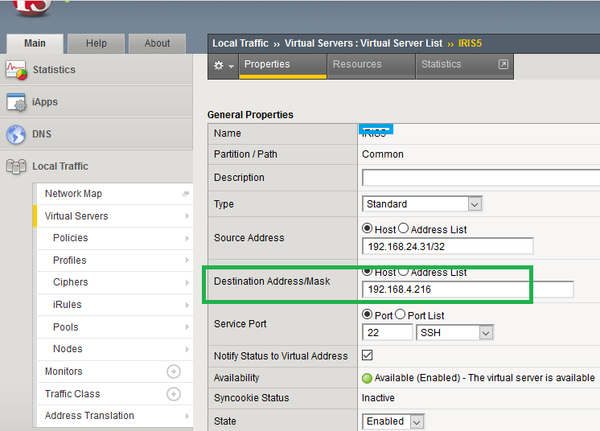Click the Destination Address input field
The image size is (600, 431).
pos(467,290)
